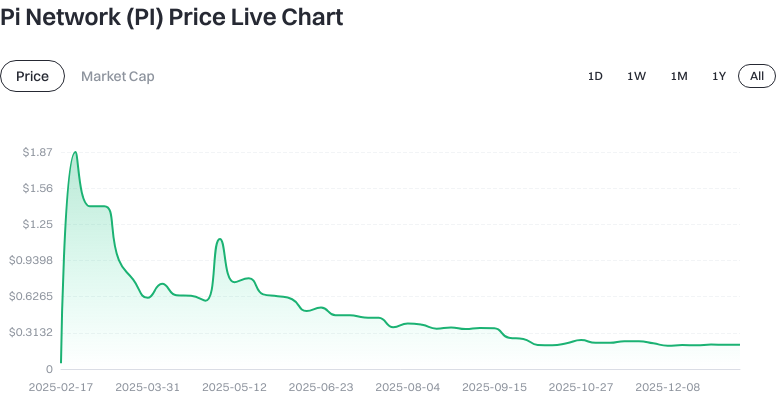Image resolution: width=776 pixels, height=401 pixels.
Task: Click the 2025-09-15 date label
Action: [495, 386]
